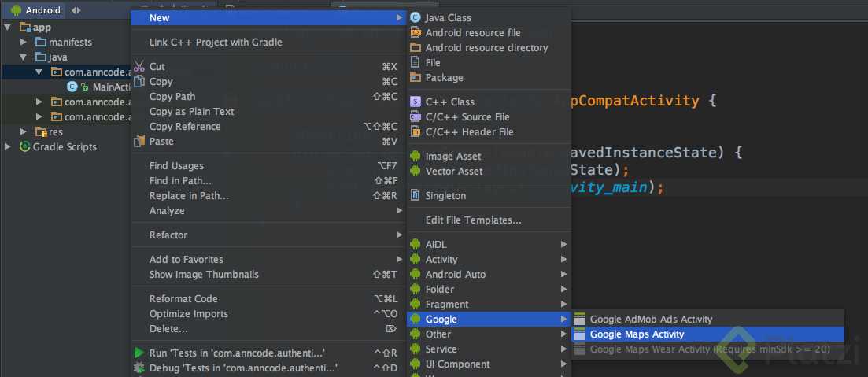The image size is (868, 377).
Task: Select the res folder in tree
Action: (56, 131)
